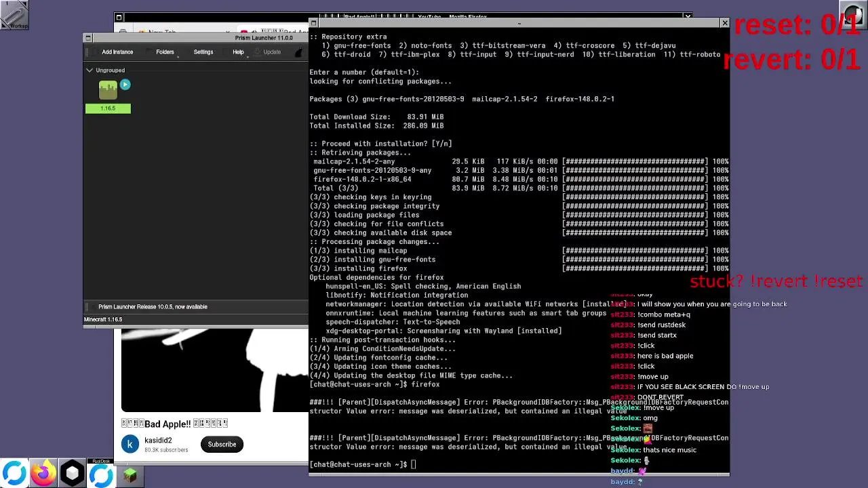Open the second RustDesk taskbar icon

pos(101,474)
